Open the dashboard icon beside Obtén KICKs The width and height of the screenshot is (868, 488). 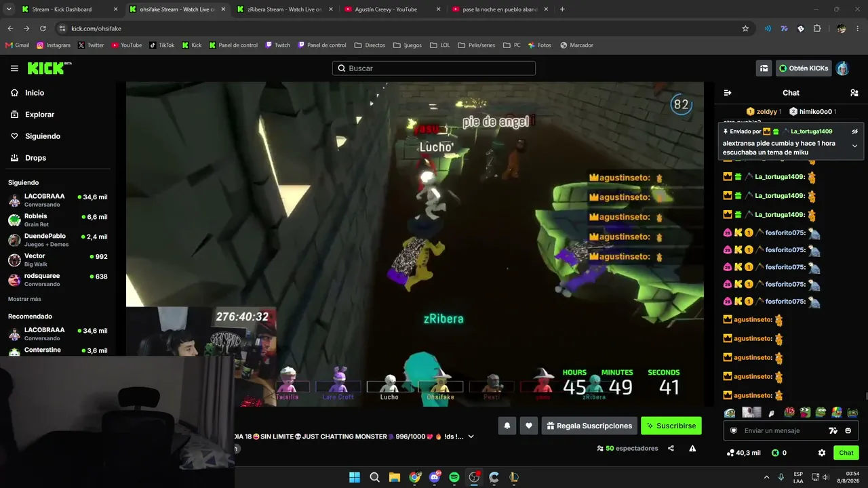click(764, 68)
